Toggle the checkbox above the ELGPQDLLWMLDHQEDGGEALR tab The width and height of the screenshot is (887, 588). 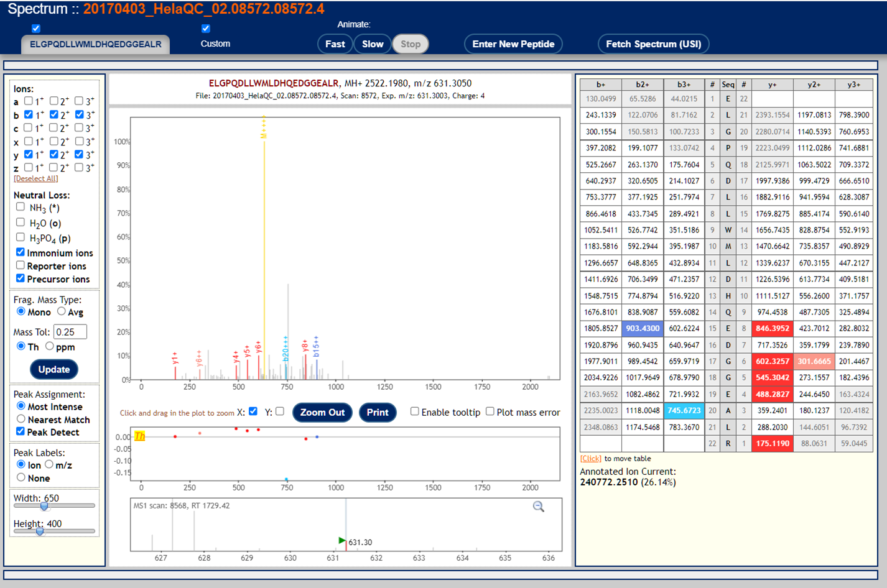pyautogui.click(x=36, y=29)
